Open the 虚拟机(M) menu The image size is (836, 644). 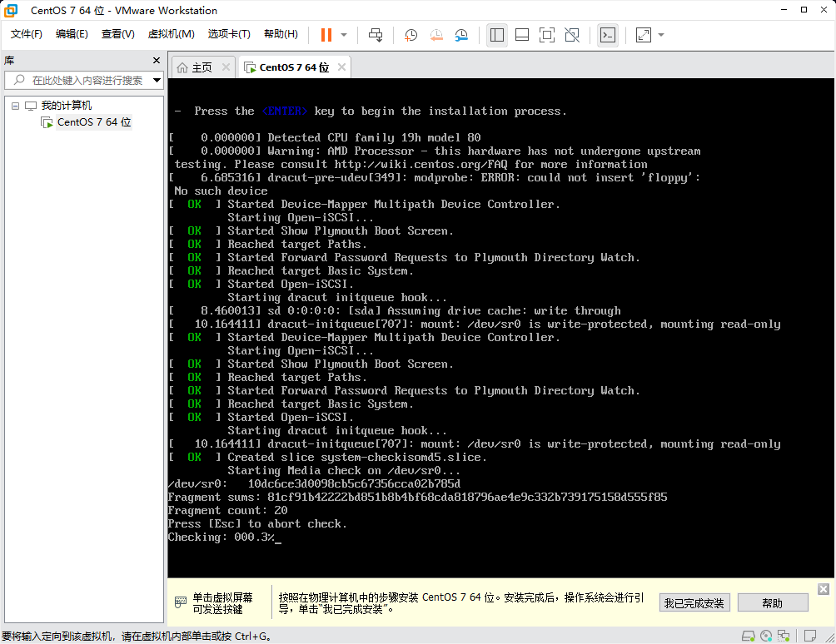point(171,34)
